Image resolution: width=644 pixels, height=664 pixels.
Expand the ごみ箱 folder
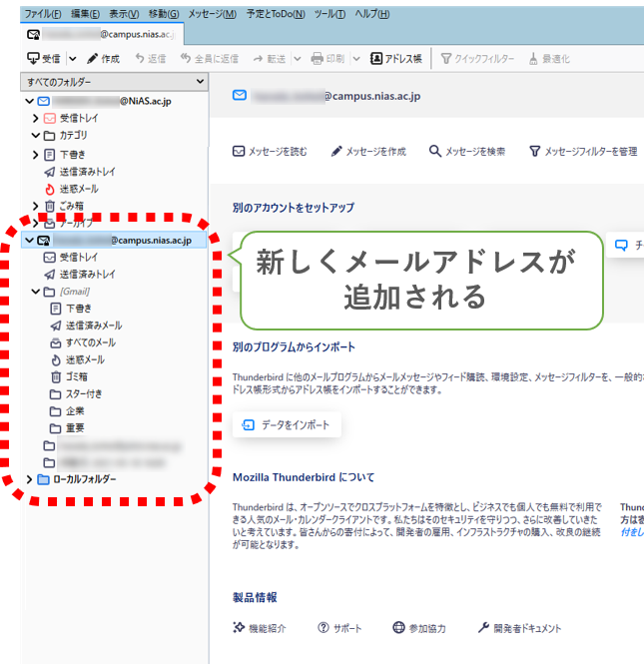click(x=36, y=207)
